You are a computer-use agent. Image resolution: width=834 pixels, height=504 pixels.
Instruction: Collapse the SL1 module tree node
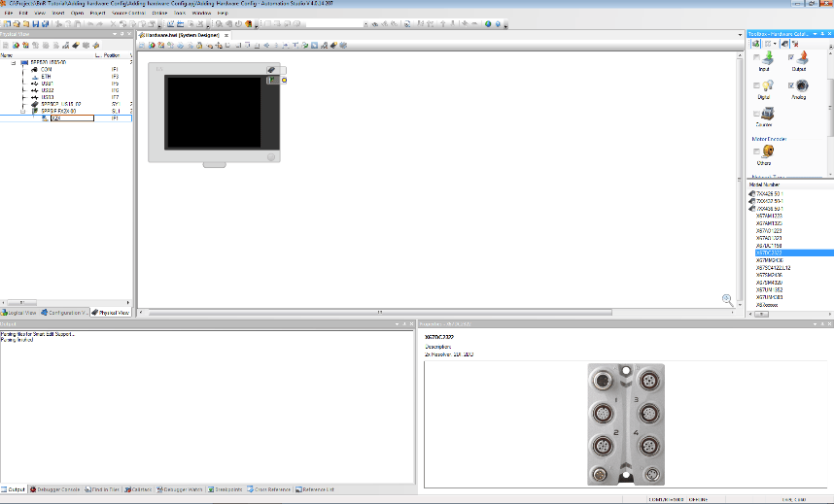pos(22,111)
